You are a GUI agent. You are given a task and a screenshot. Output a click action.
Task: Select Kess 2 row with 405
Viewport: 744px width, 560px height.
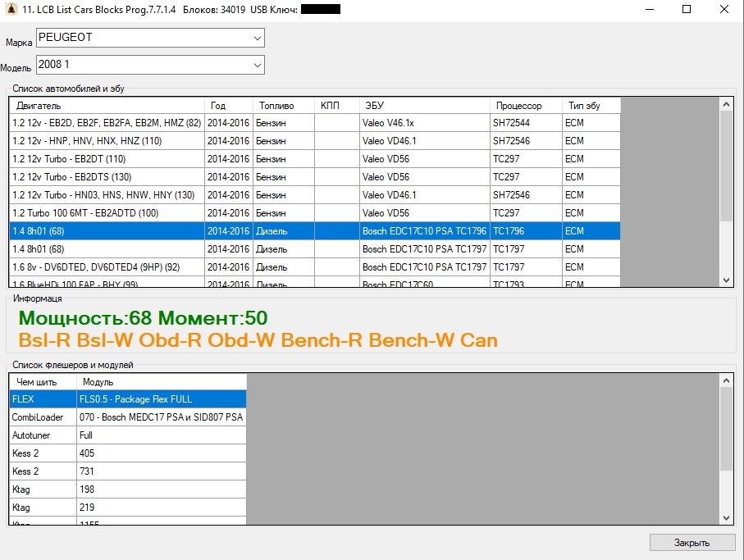(128, 453)
